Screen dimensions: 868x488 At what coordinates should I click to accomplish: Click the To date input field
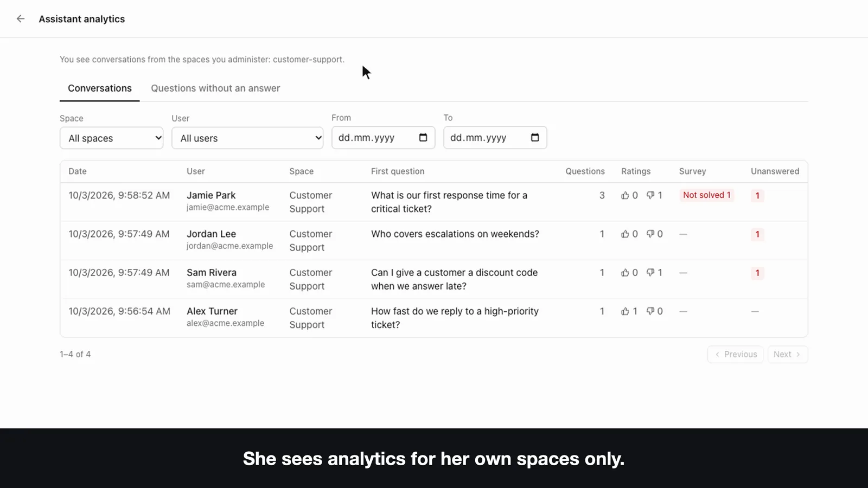(495, 138)
